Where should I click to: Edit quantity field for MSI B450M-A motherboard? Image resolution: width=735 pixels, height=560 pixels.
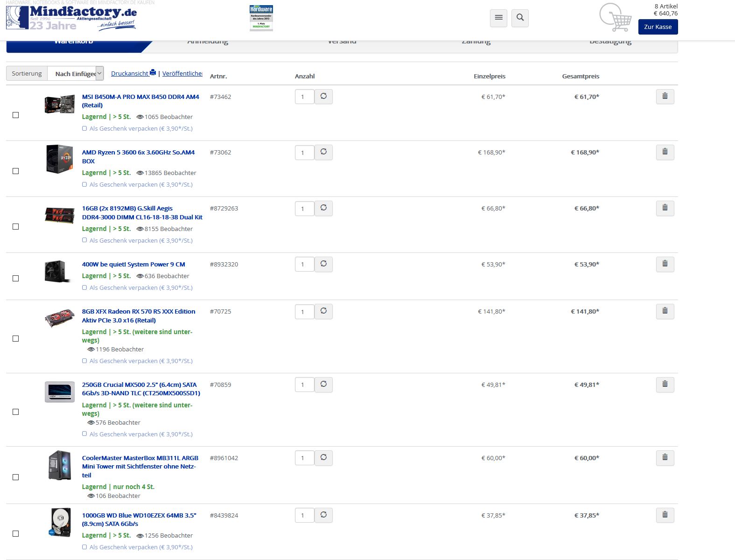[304, 97]
